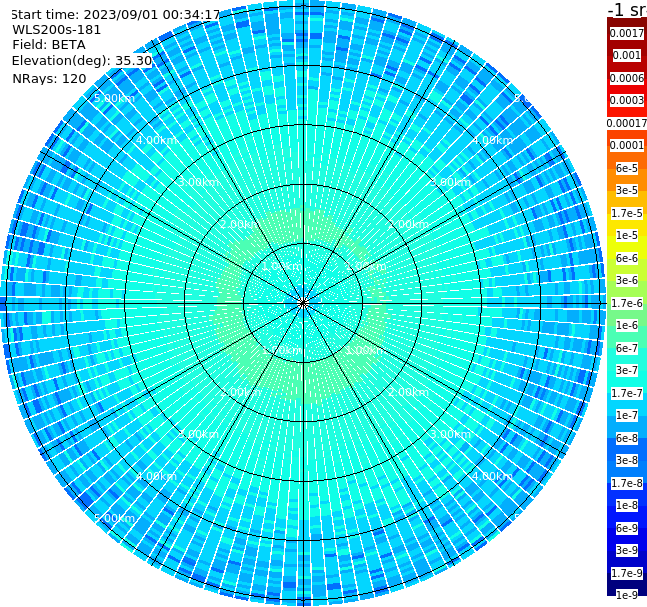Viewport: 647px width, 607px height.
Task: Select the 6e-5 colorbar label
Action: [627, 168]
